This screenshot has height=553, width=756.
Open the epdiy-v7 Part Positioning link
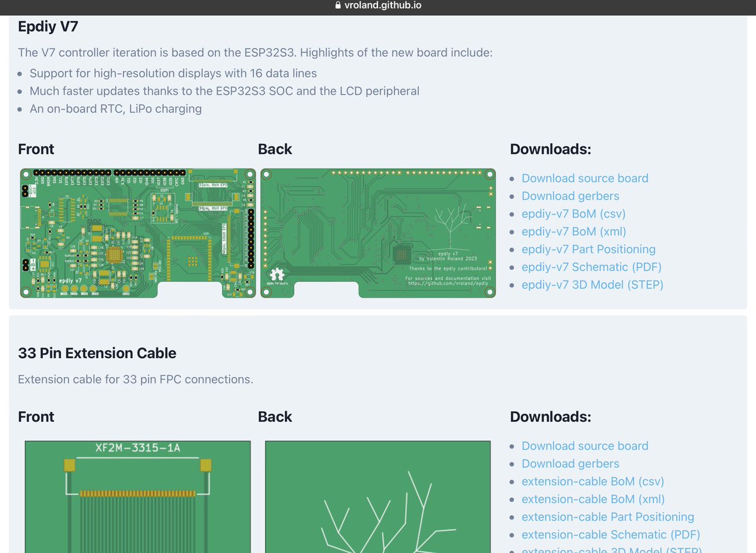588,249
